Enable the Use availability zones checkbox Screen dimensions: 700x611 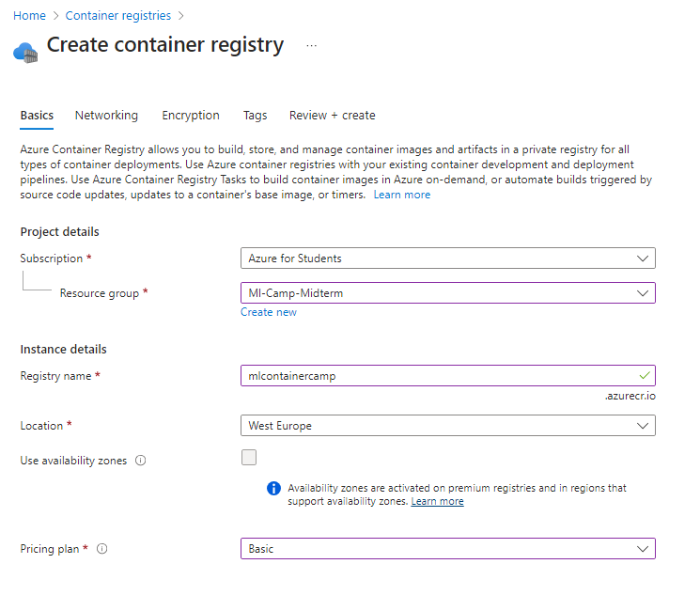pyautogui.click(x=249, y=458)
